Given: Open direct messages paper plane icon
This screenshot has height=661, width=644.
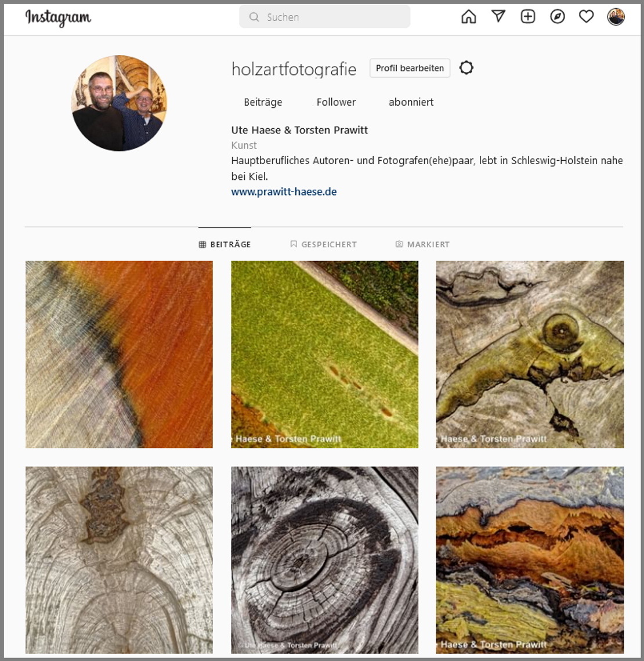Looking at the screenshot, I should point(498,16).
